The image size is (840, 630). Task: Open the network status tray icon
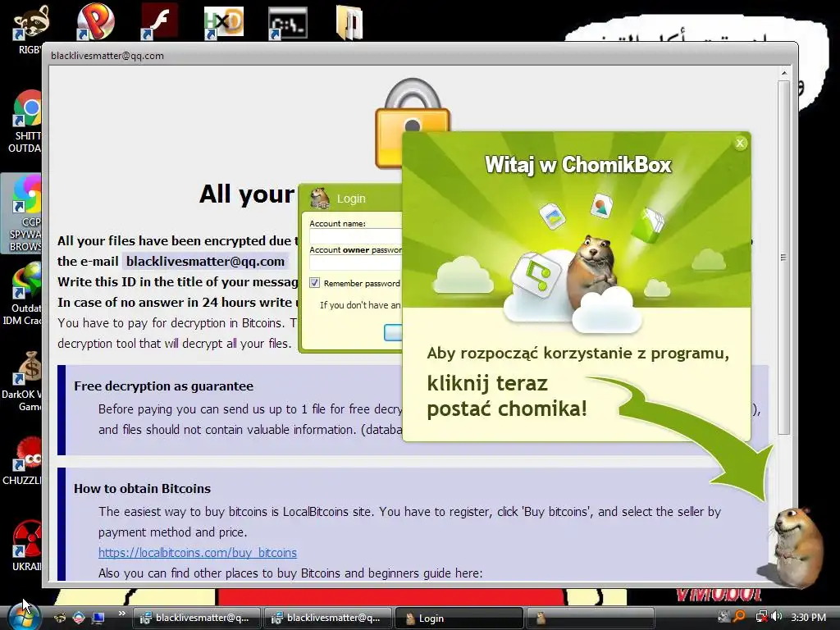coord(760,617)
